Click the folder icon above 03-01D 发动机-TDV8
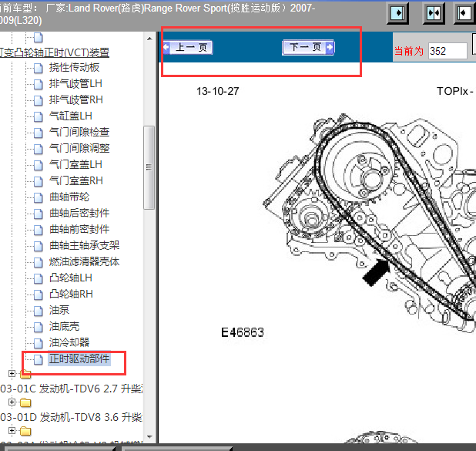The height and width of the screenshot is (451, 476). tap(25, 402)
